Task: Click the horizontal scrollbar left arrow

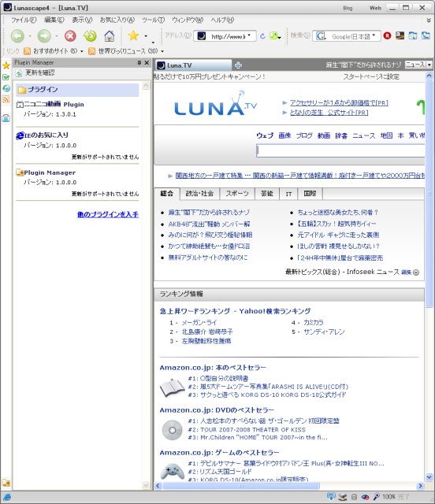Action: (158, 486)
